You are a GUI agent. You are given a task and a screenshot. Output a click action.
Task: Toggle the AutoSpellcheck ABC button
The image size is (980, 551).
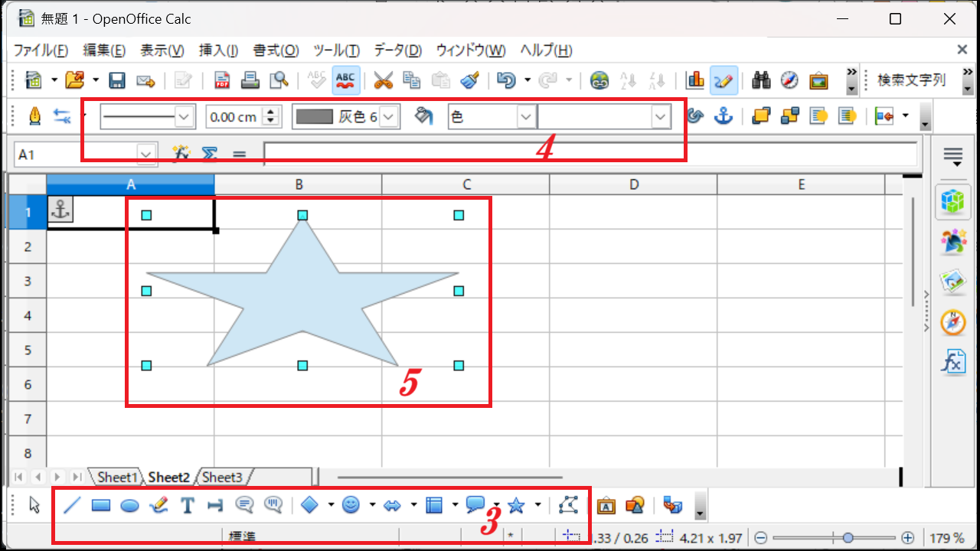tap(346, 80)
